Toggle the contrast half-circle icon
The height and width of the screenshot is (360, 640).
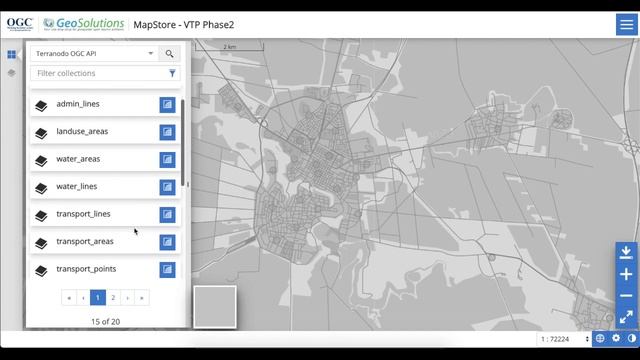coord(632,338)
